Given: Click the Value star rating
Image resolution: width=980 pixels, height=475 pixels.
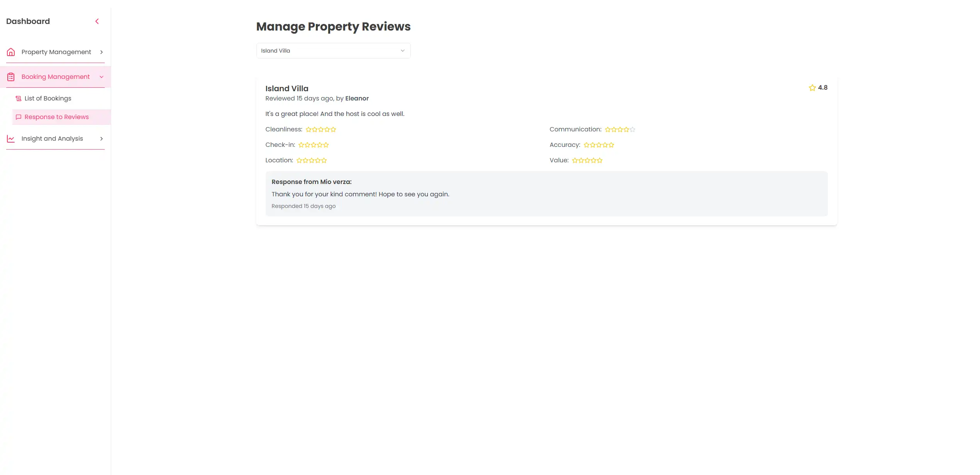Looking at the screenshot, I should tap(587, 161).
